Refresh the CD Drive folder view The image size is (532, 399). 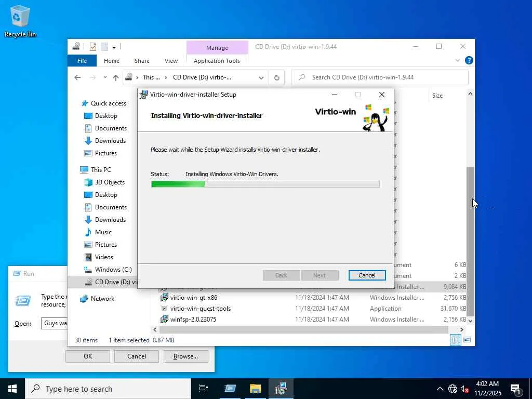[x=277, y=78]
